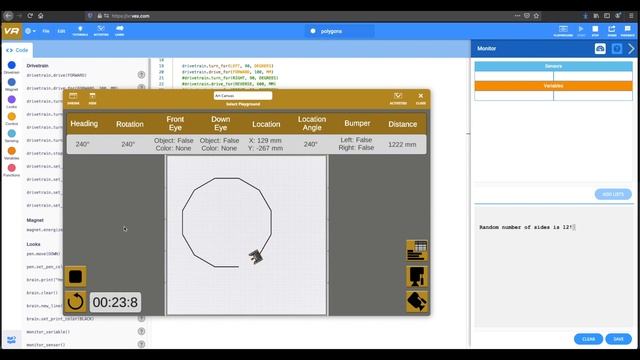Open Feedback from the top toolbar
Screen dimensions: 640x360
[x=627, y=31]
